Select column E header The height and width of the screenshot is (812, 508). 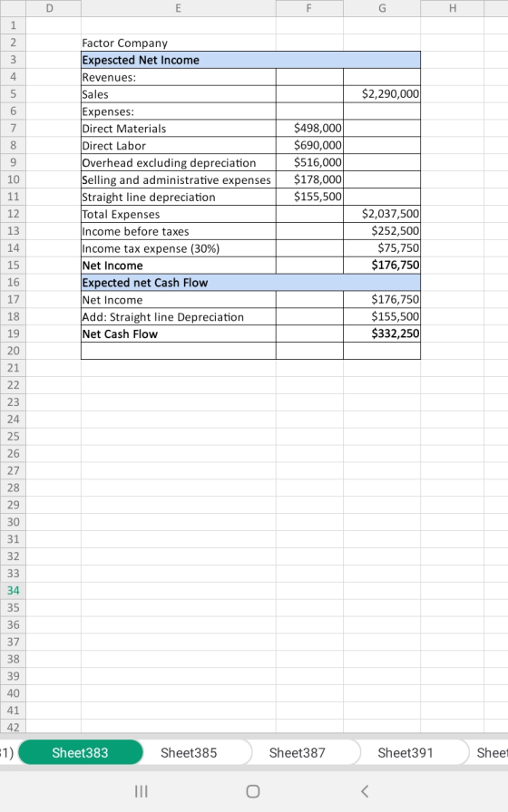pyautogui.click(x=179, y=8)
